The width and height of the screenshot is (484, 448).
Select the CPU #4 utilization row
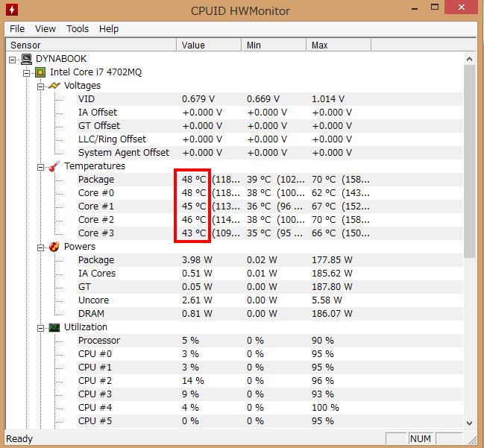coord(270,408)
